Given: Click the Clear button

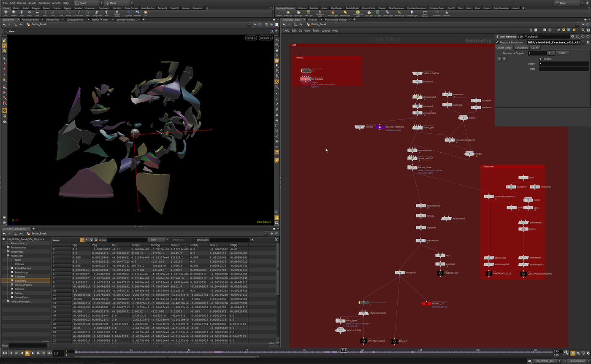Looking at the screenshot, I should click(562, 53).
